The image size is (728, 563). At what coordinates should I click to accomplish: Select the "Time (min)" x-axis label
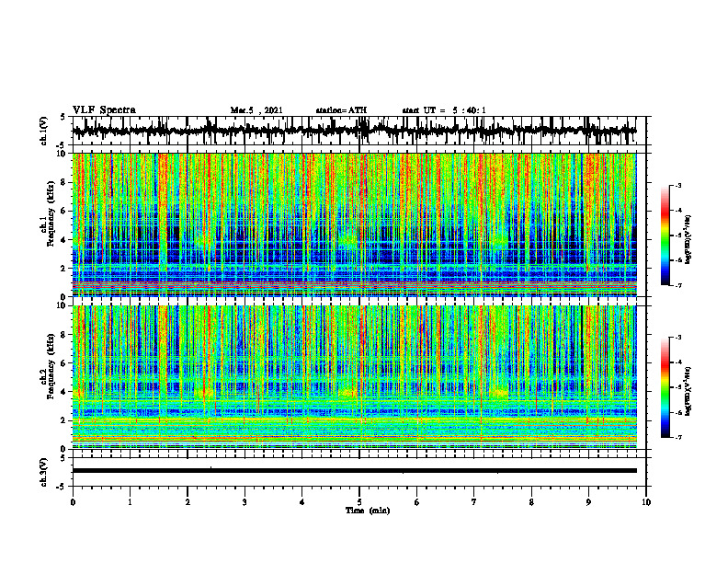[368, 511]
